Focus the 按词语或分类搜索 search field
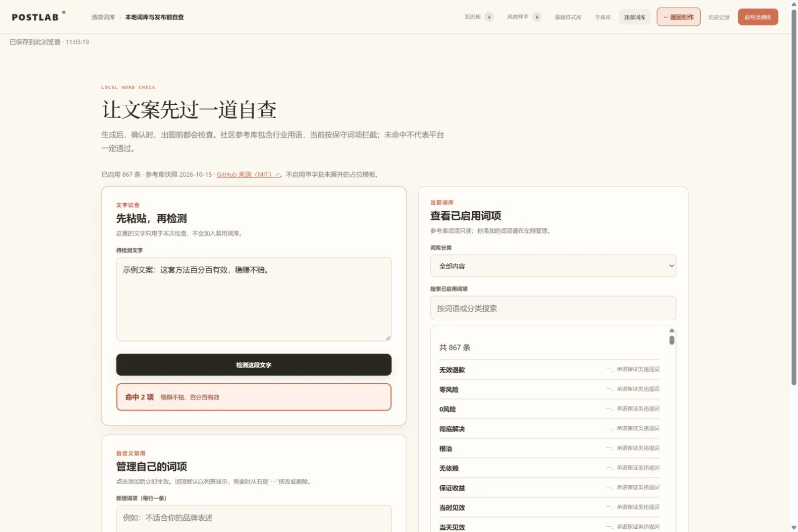 [x=553, y=308]
